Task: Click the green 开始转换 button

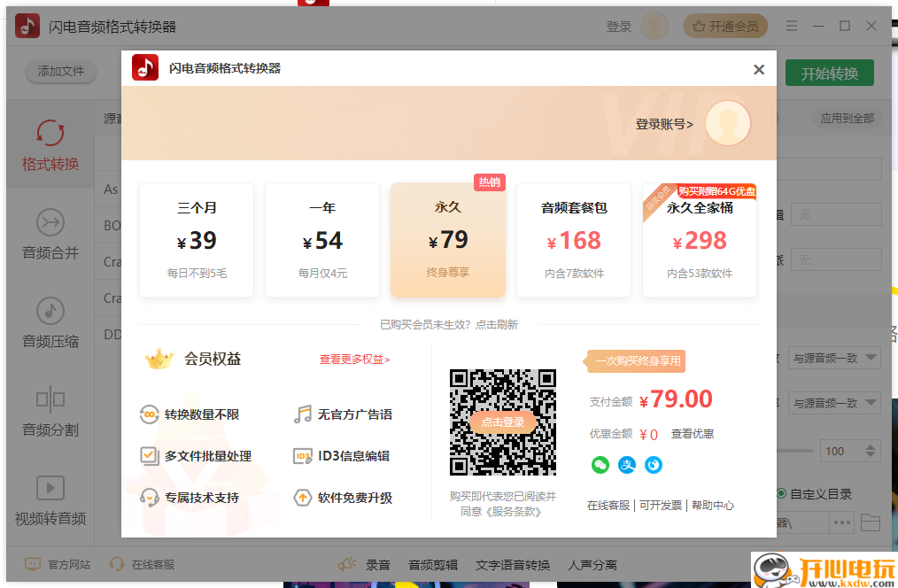Action: [x=829, y=73]
